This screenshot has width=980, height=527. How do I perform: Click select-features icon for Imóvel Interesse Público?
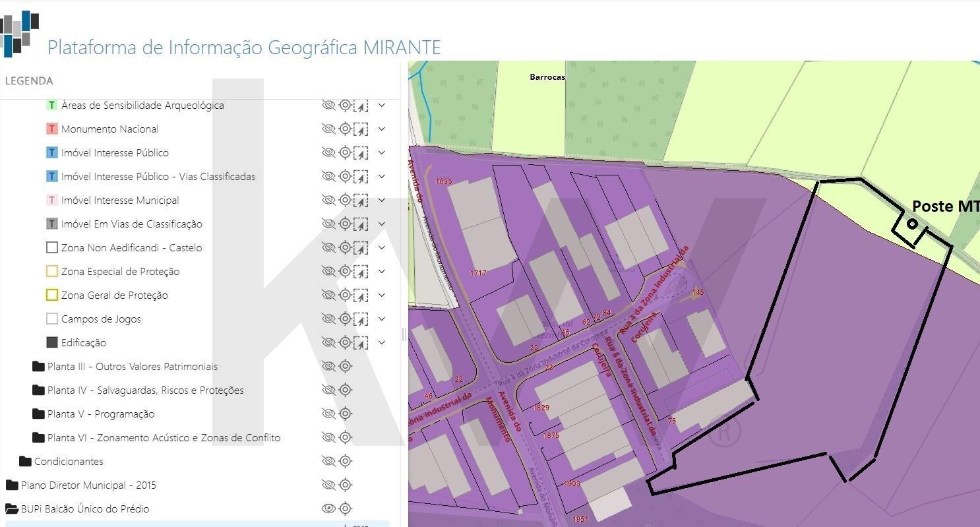pyautogui.click(x=360, y=152)
